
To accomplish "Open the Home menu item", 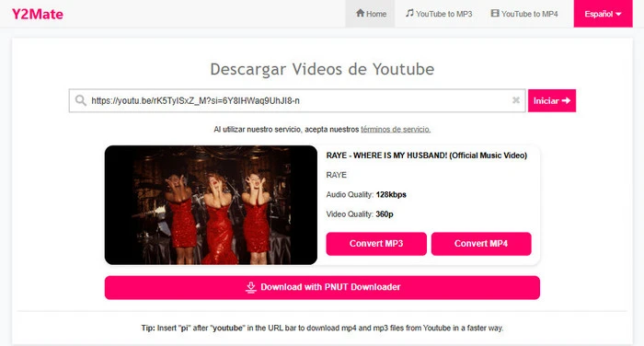I will point(370,14).
